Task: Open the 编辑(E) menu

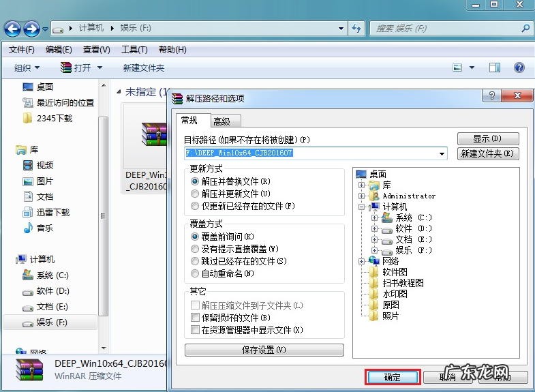Action: tap(59, 50)
